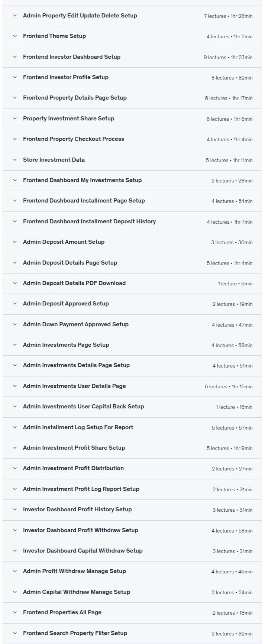Open Frontend Property Details Page Setup section
Screen dimensions: 262x644
132,98
